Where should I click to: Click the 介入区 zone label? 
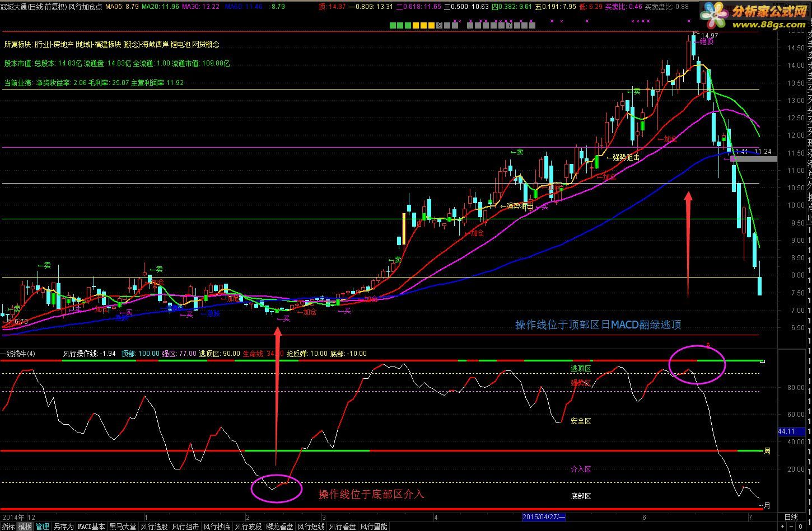click(x=581, y=469)
